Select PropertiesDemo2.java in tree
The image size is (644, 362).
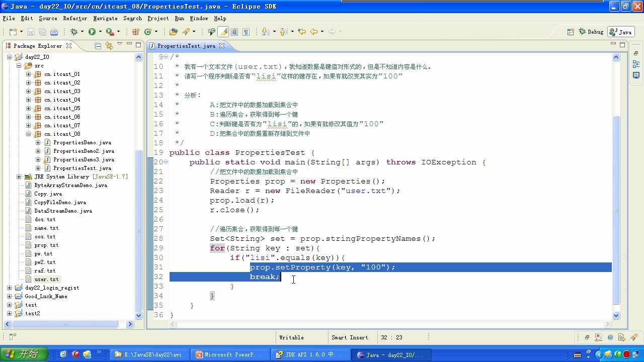point(84,151)
